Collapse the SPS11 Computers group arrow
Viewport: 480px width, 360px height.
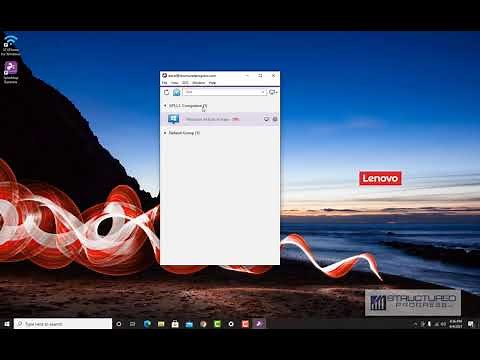(x=165, y=106)
